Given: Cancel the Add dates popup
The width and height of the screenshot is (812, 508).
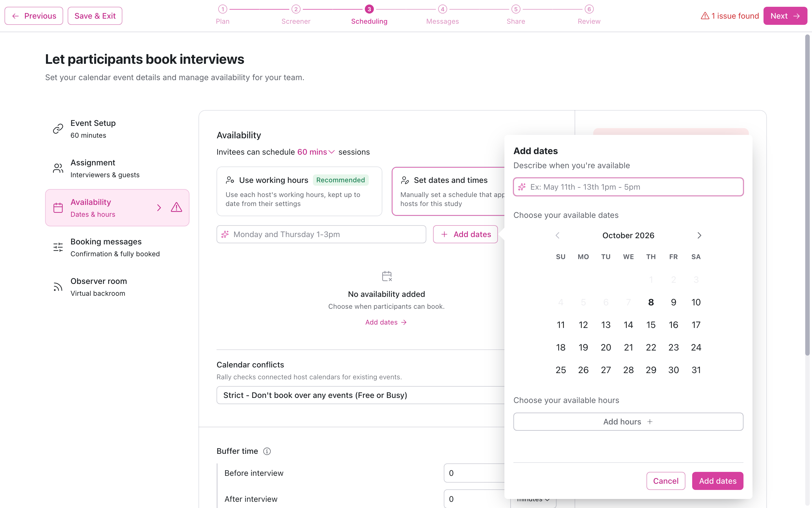Looking at the screenshot, I should 666,481.
